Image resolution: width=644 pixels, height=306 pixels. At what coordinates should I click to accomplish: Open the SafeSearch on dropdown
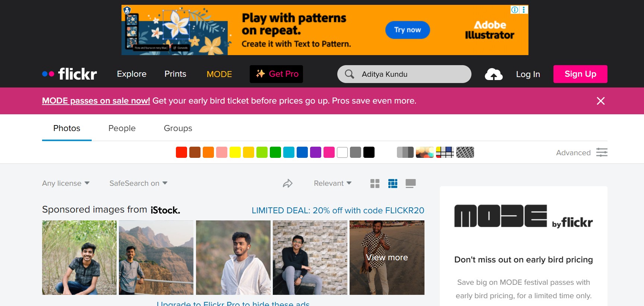pyautogui.click(x=138, y=183)
